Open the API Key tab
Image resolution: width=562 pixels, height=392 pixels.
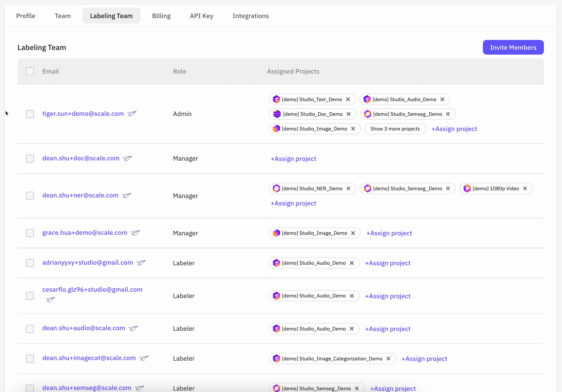201,16
